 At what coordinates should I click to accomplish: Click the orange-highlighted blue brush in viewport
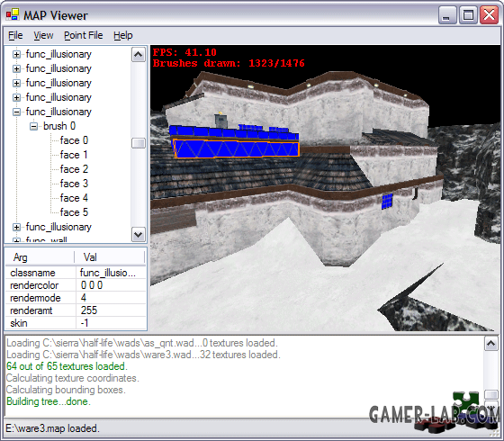[x=236, y=148]
